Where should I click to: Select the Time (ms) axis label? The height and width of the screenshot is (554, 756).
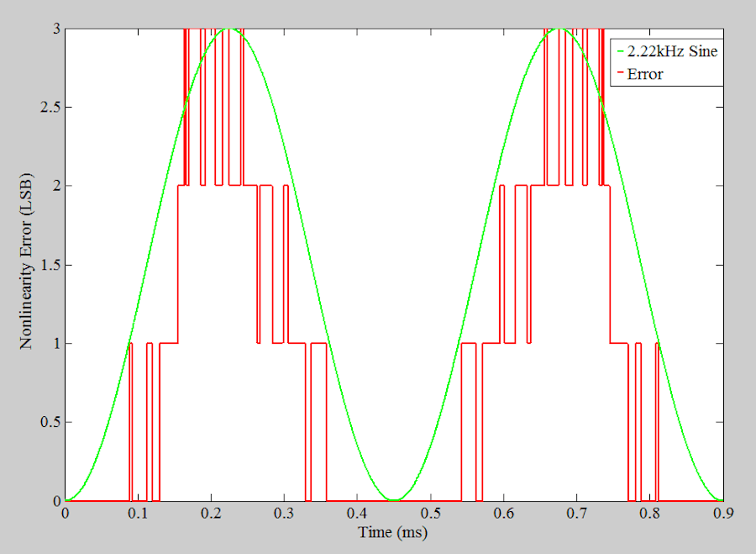pos(394,533)
